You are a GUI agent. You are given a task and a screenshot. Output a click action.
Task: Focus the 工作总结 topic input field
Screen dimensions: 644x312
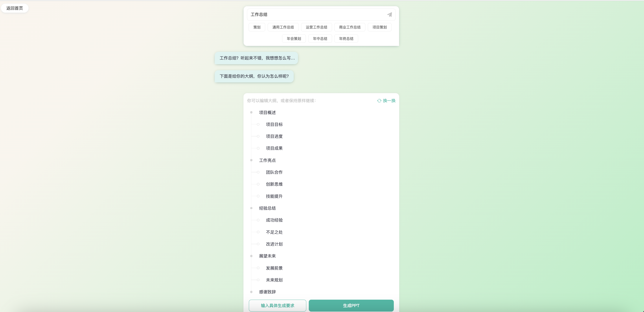pyautogui.click(x=315, y=15)
